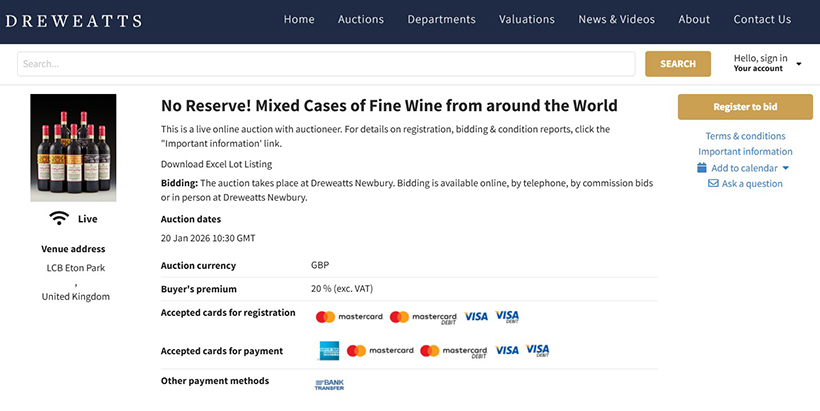This screenshot has width=820, height=411.
Task: Open the Auctions menu item
Action: [x=361, y=19]
